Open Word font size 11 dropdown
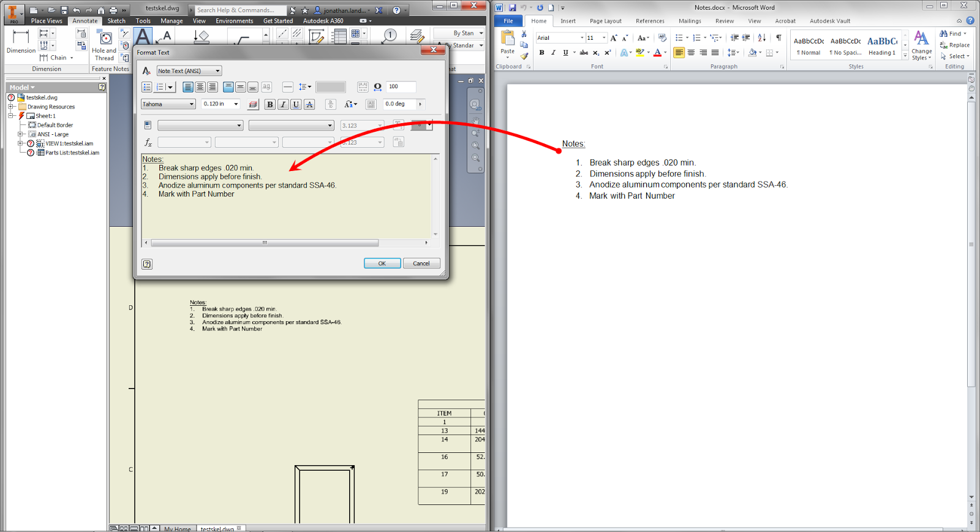The width and height of the screenshot is (980, 532). (x=604, y=38)
